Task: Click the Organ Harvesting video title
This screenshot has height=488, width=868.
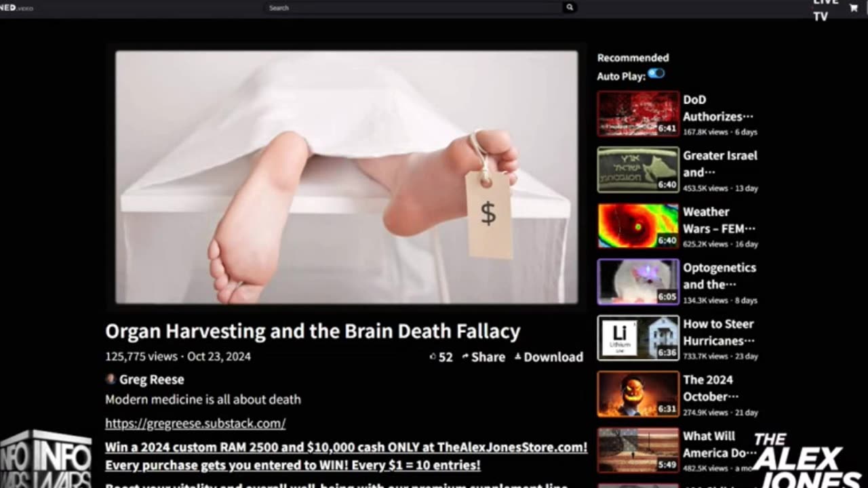Action: pos(313,331)
